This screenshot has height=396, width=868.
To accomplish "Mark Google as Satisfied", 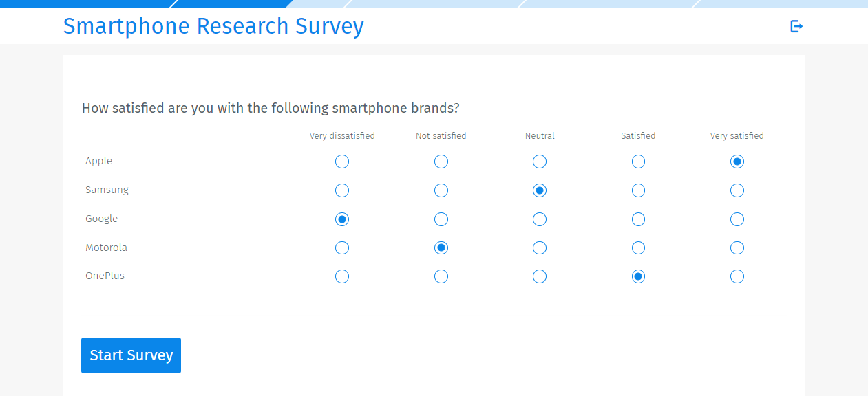I will (638, 219).
